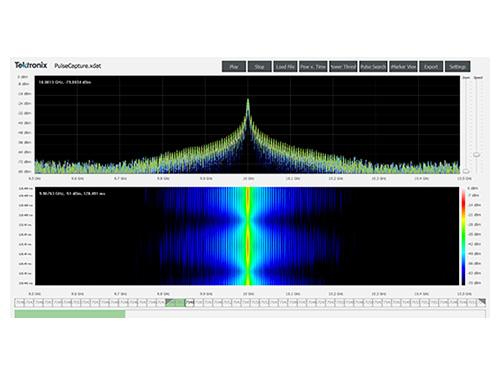Click the corner icon ending the frame strip
Screen dimensions: 500x370
coord(482,302)
